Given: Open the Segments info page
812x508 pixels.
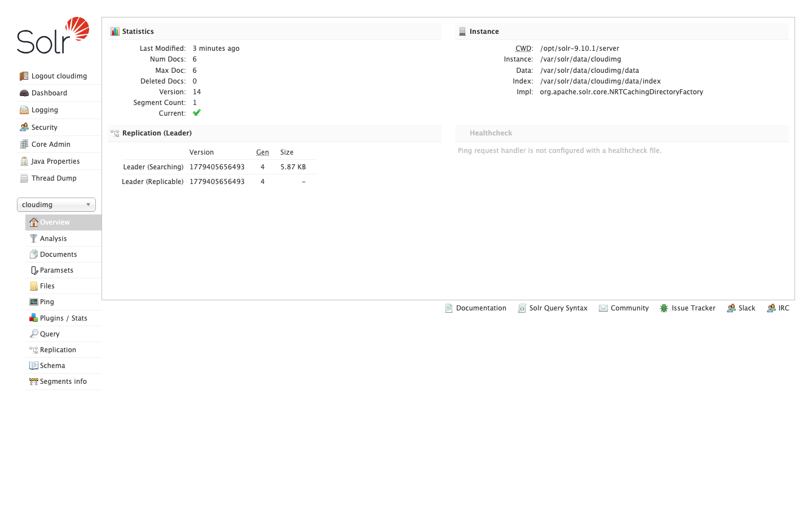Looking at the screenshot, I should [63, 382].
